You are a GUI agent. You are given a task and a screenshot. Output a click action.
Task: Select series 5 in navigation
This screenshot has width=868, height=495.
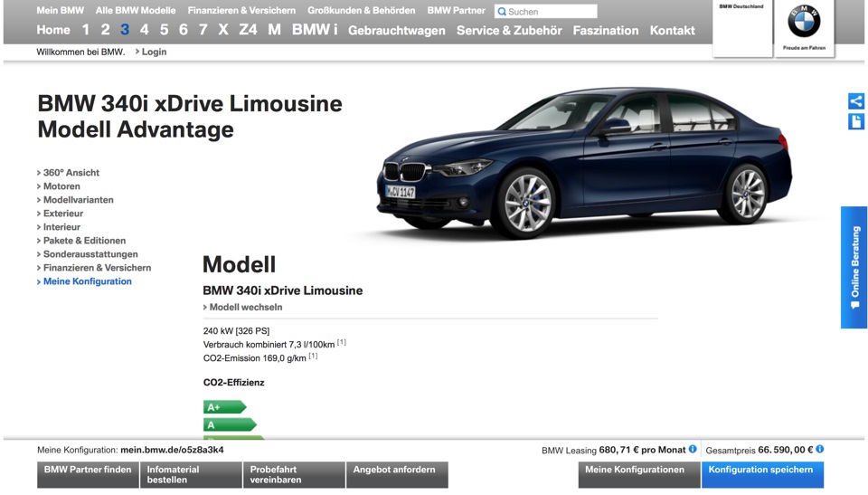point(164,30)
